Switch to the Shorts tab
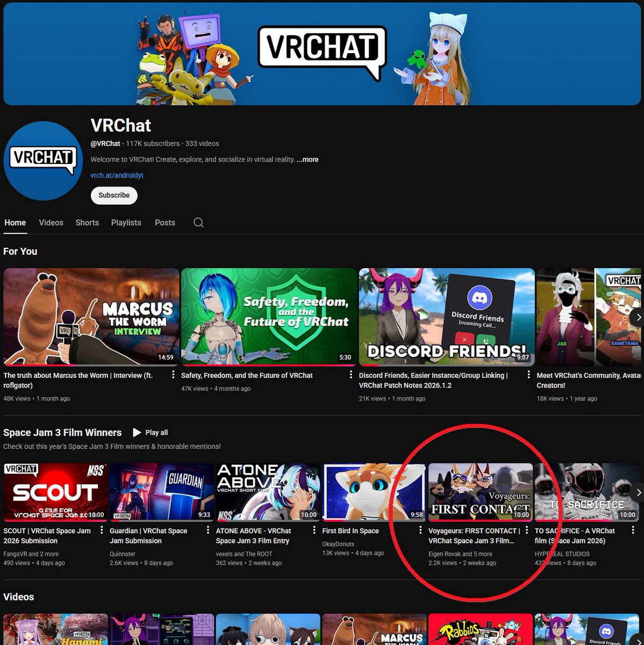The width and height of the screenshot is (644, 645). 87,223
